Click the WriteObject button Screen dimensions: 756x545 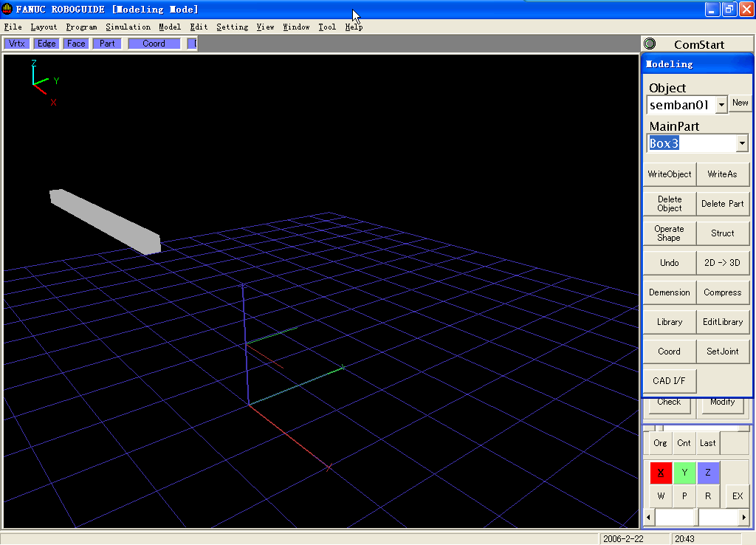coord(669,174)
